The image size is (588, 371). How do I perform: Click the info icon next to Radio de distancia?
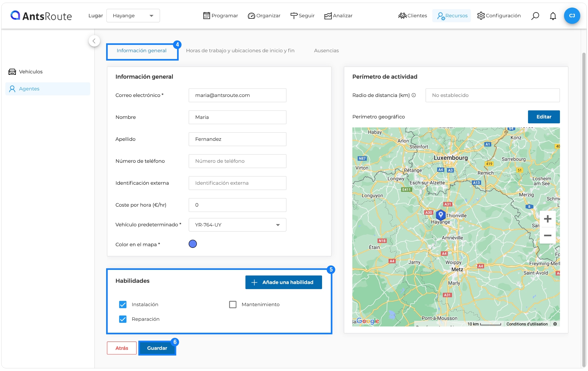coord(414,95)
